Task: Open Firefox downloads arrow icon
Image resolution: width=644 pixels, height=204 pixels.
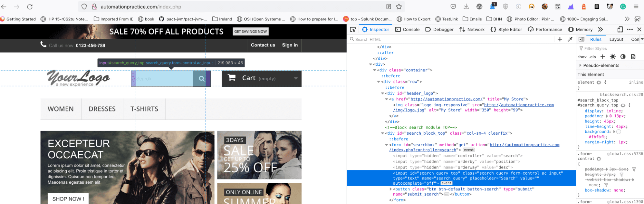Action: click(466, 7)
